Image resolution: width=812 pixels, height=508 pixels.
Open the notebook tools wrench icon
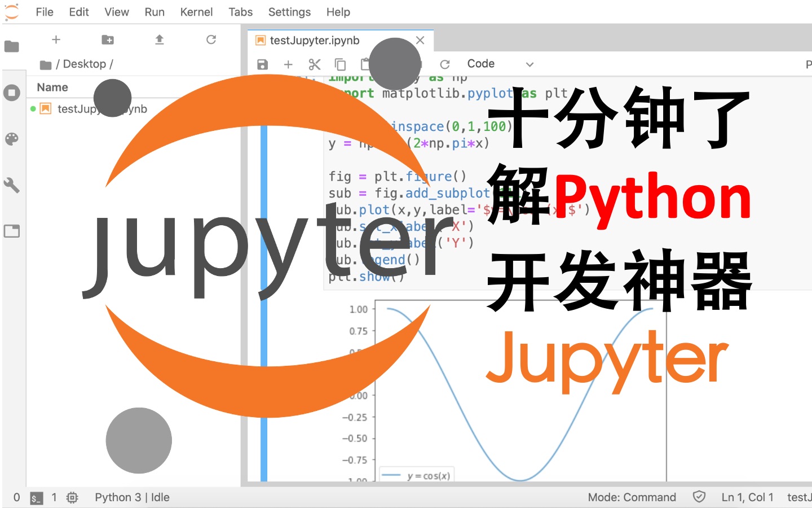12,185
